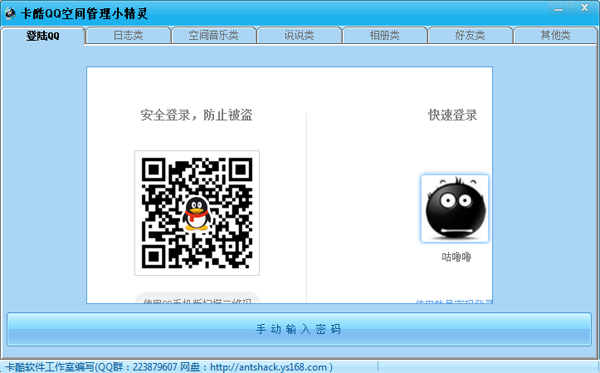Click the status bar text with QQ群 223879607
Image resolution: width=600 pixels, height=373 pixels.
(169, 367)
